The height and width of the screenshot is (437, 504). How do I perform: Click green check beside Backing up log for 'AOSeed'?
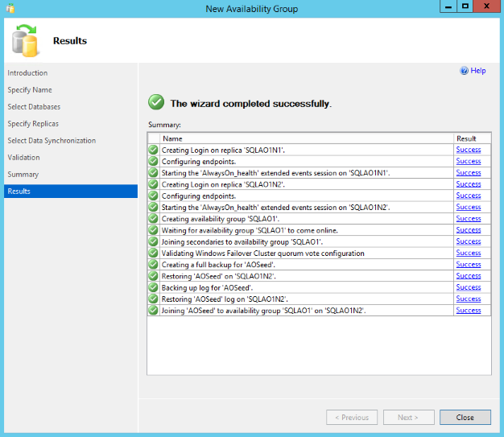click(x=154, y=287)
